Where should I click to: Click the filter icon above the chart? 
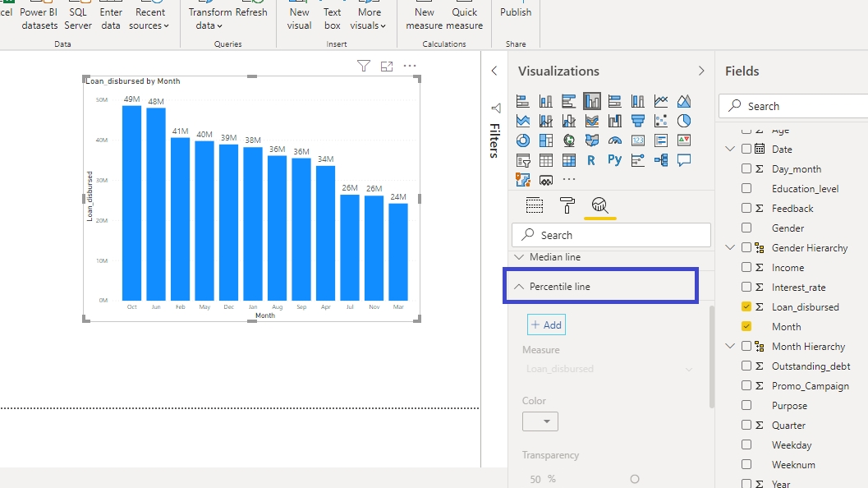tap(364, 66)
